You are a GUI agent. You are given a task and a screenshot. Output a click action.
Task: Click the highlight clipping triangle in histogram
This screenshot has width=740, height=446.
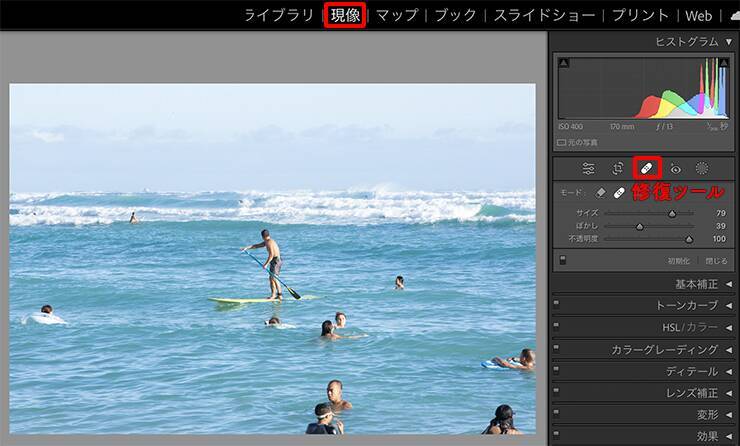725,64
